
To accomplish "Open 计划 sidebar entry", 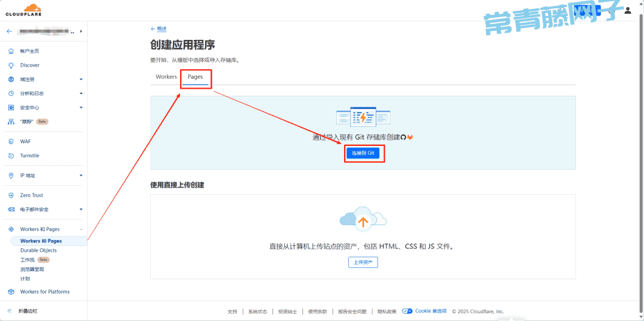I will pos(25,279).
